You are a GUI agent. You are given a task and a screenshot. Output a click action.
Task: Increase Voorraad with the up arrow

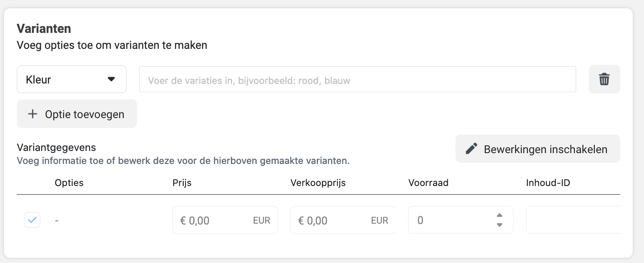(499, 215)
